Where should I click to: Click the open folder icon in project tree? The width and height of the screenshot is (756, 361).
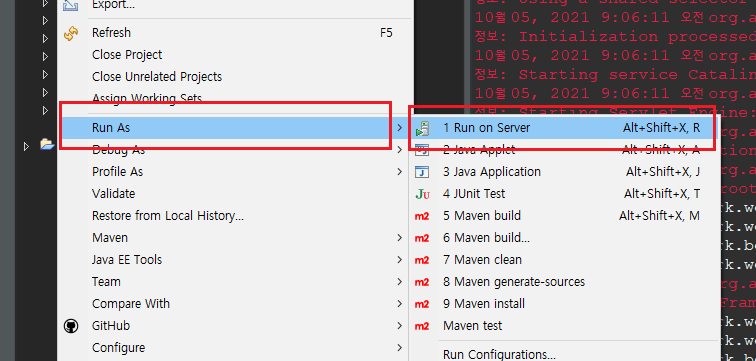point(47,144)
